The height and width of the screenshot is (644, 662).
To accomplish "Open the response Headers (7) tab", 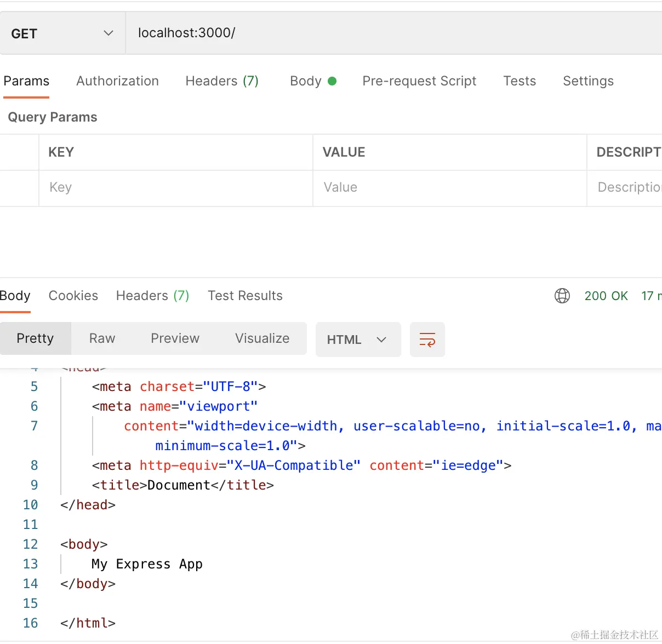I will click(152, 296).
